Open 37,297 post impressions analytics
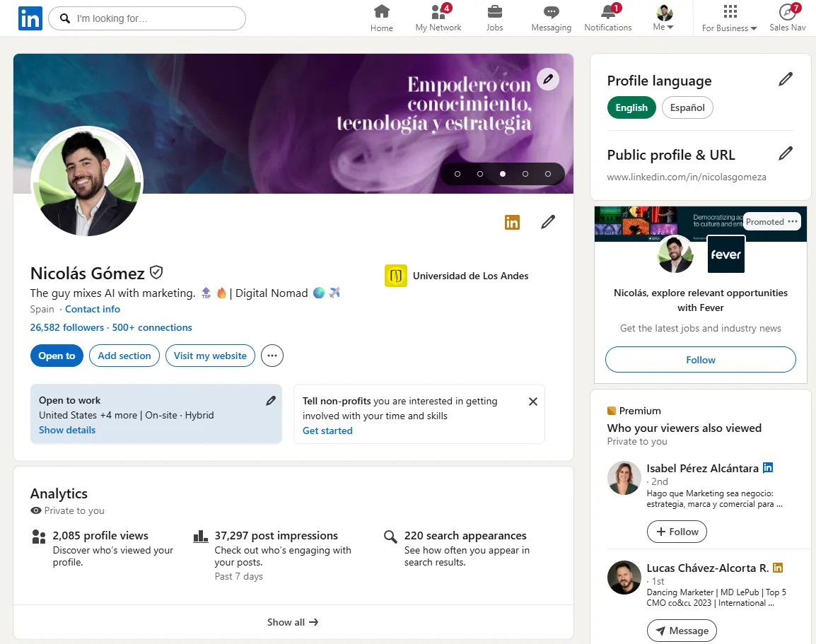This screenshot has height=644, width=816. click(276, 536)
